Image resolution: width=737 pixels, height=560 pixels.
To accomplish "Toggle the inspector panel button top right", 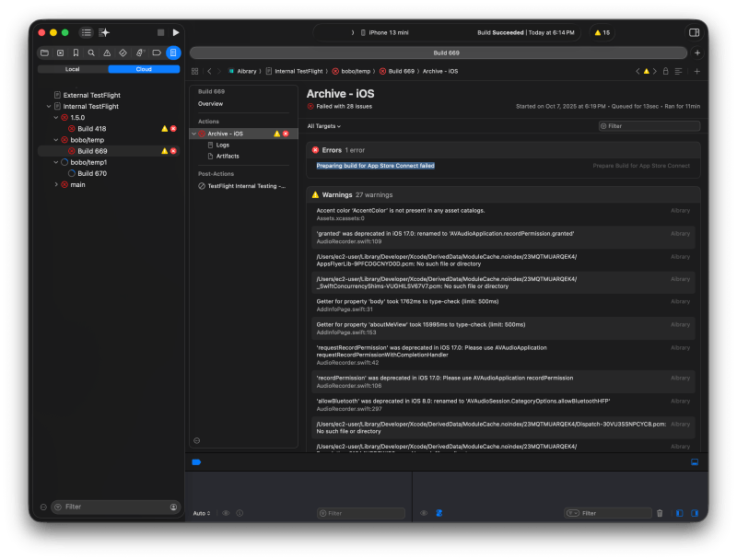I will (x=693, y=31).
